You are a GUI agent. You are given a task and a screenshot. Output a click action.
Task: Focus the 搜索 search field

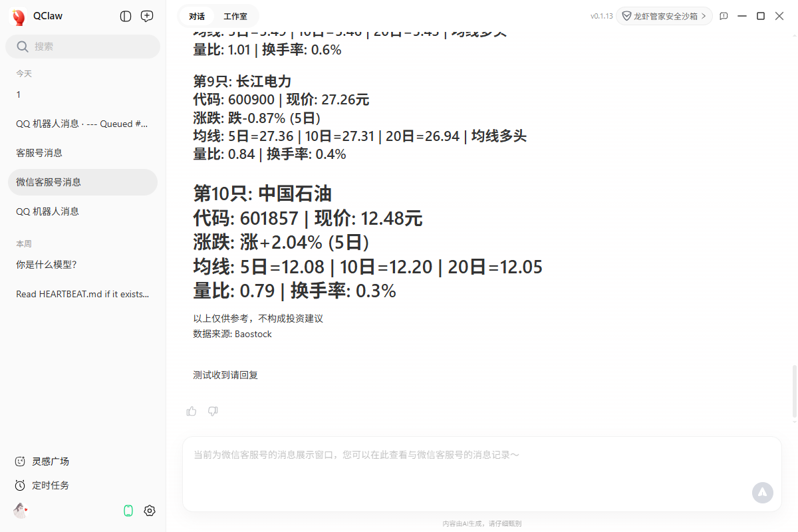pyautogui.click(x=82, y=47)
